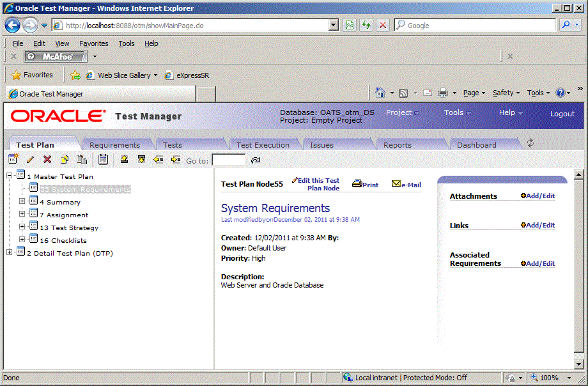Expand the 7 Assignment node

[22, 214]
